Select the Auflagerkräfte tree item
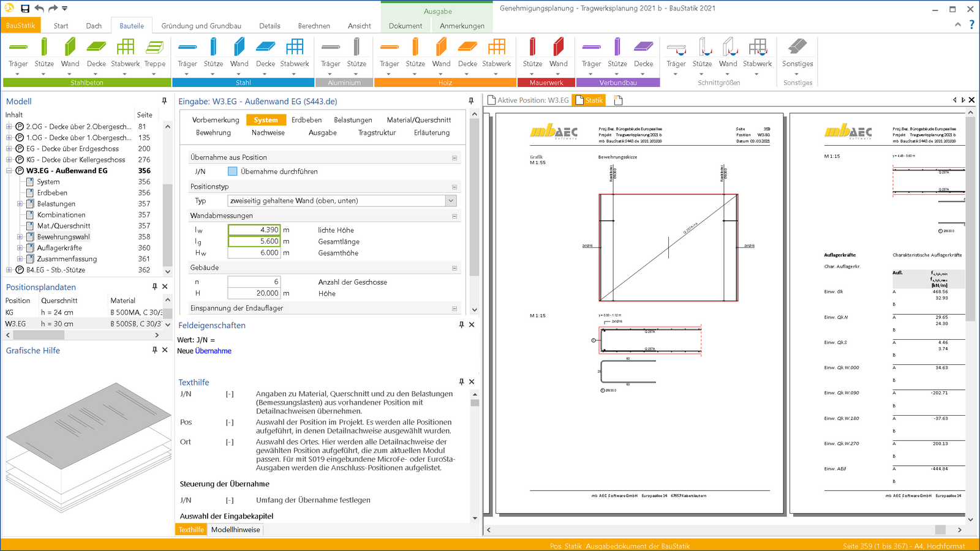Viewport: 980px width, 551px height. click(59, 248)
